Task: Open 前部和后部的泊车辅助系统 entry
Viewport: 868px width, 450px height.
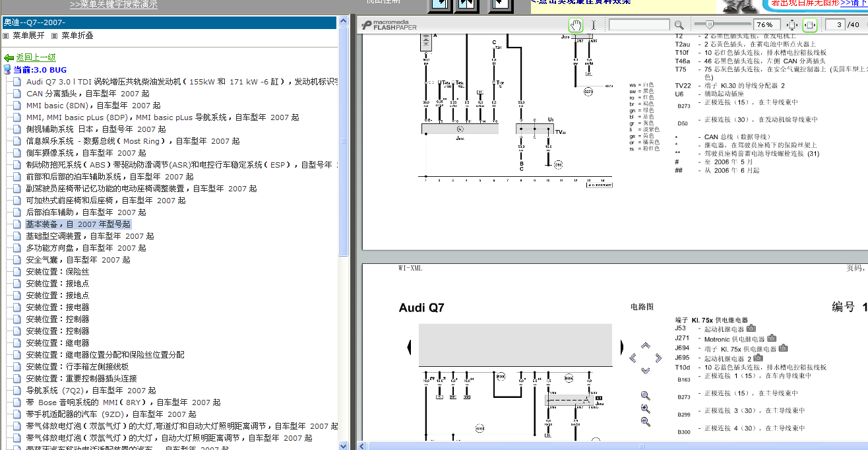Action: coord(109,177)
